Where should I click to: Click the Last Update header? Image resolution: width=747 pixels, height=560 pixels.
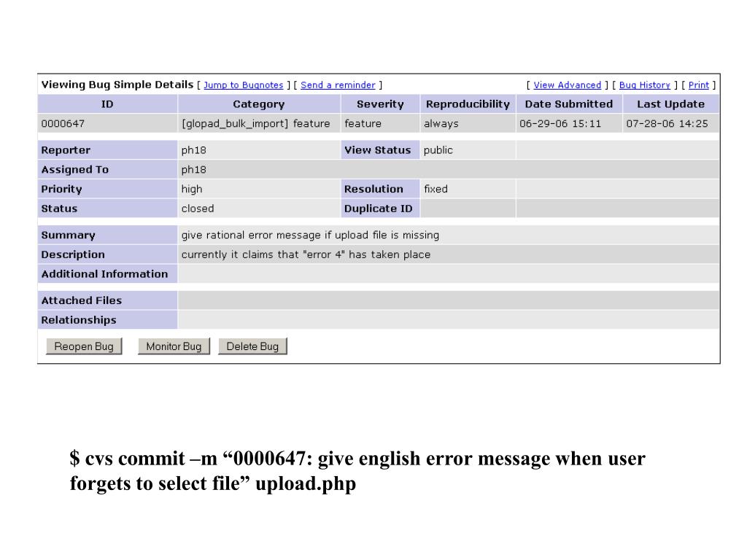click(671, 104)
